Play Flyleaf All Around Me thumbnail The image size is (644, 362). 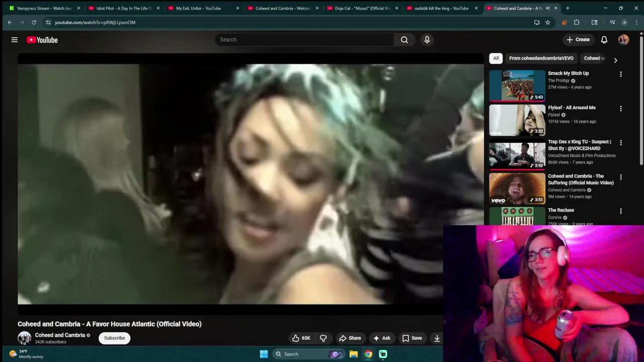pos(517,120)
